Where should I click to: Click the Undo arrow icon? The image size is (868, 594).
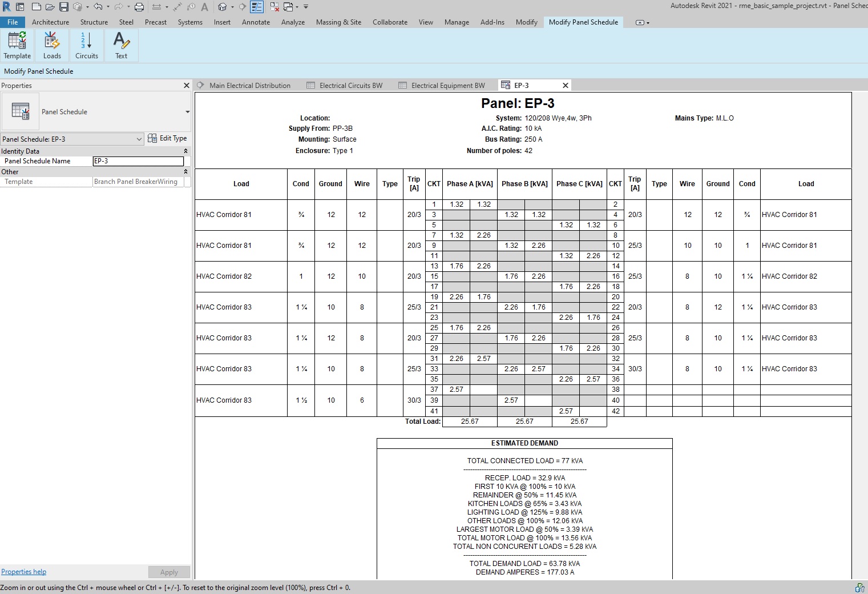coord(98,7)
